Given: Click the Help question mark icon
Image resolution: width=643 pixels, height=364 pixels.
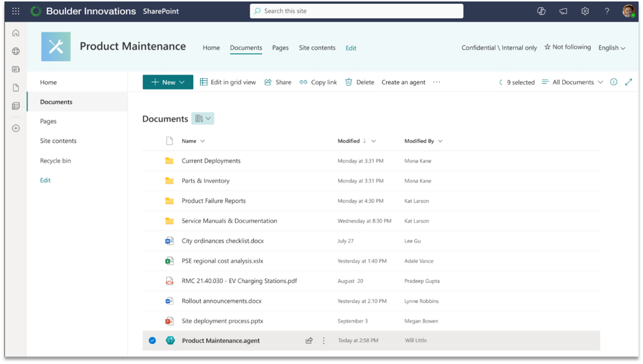Looking at the screenshot, I should click(606, 11).
